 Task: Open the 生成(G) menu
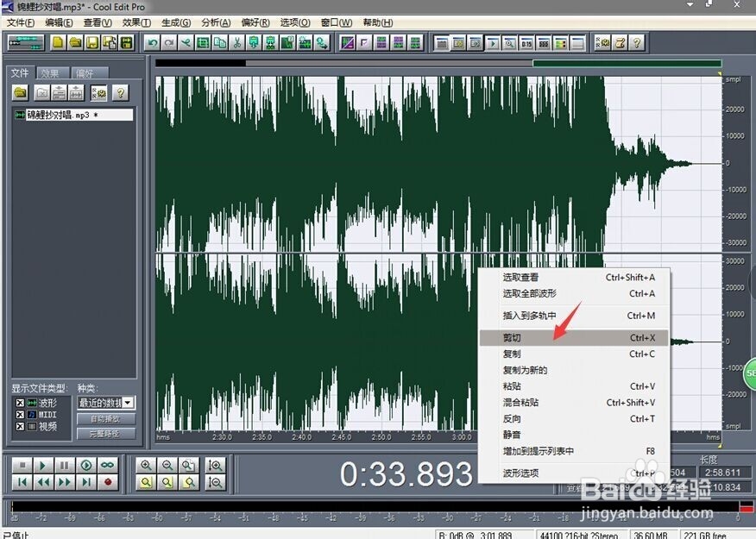(x=176, y=22)
